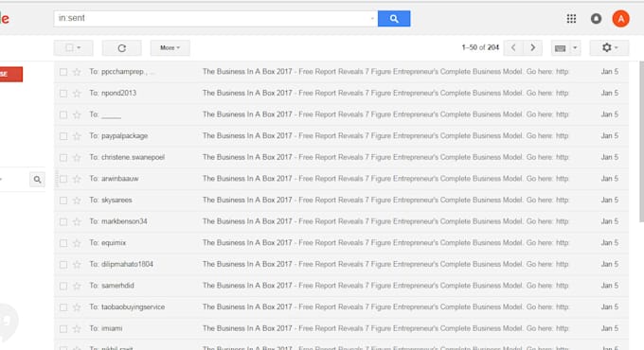Star the email to skysarees

click(x=77, y=201)
